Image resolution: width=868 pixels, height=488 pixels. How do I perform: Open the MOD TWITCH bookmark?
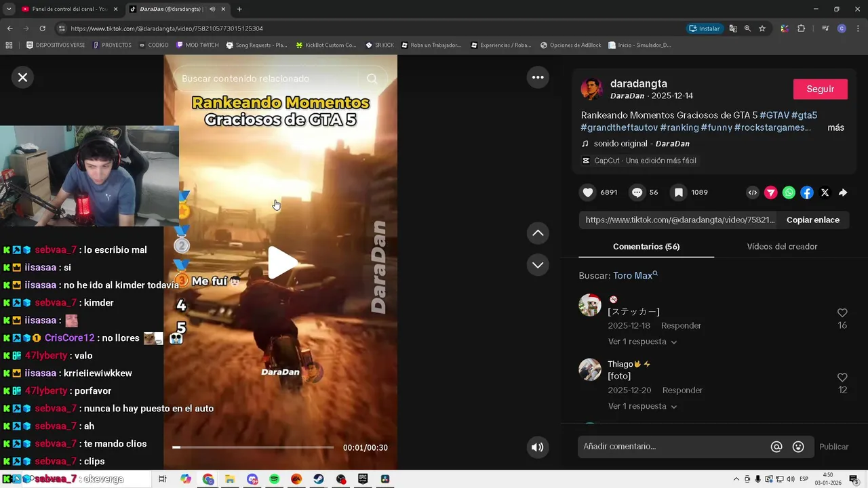click(x=197, y=45)
